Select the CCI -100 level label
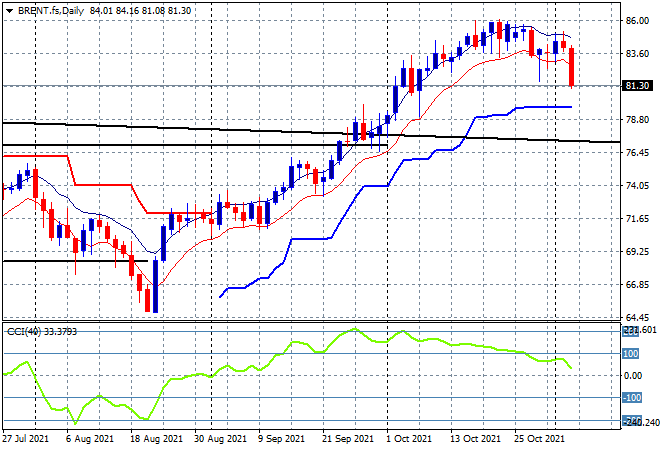The image size is (660, 450). [632, 397]
